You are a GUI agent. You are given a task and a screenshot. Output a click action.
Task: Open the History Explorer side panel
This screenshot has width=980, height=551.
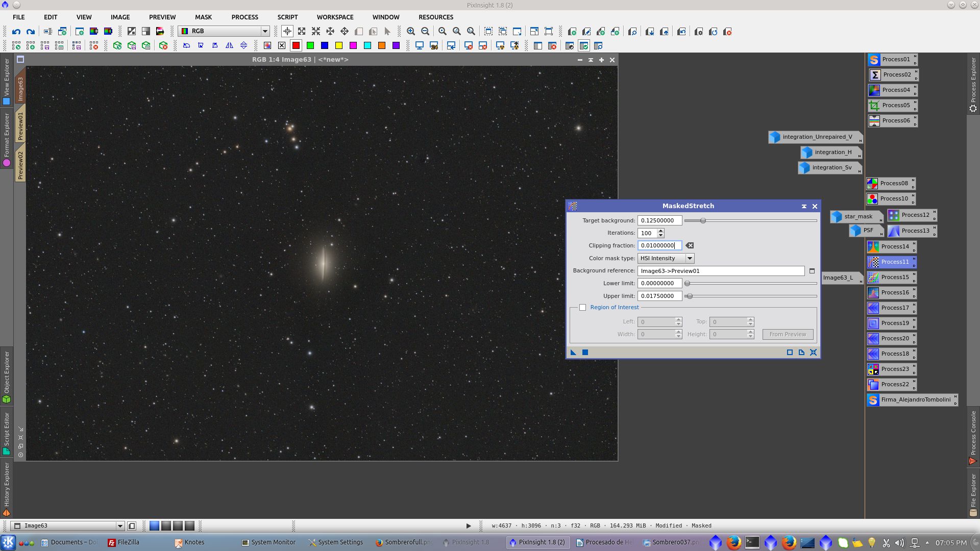[x=7, y=489]
